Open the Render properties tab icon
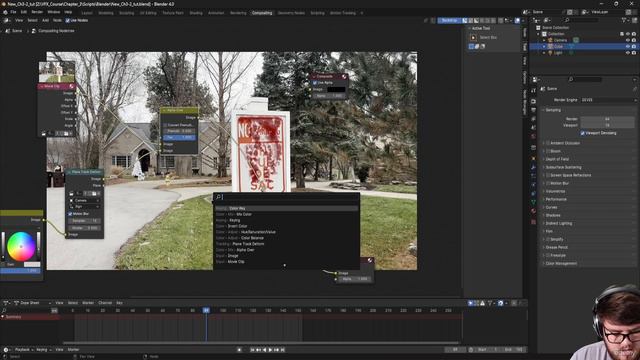The width and height of the screenshot is (640, 360). 533,101
